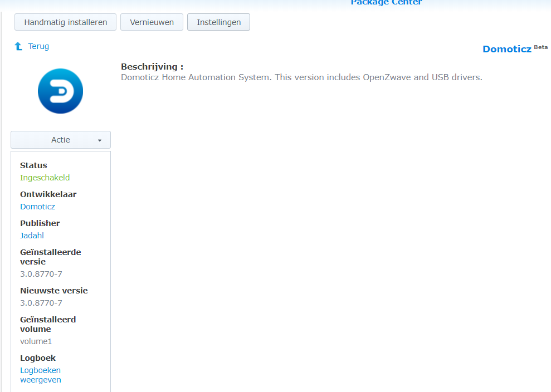This screenshot has width=551, height=392.
Task: Refresh using the Vernieuwen button
Action: coord(152,22)
